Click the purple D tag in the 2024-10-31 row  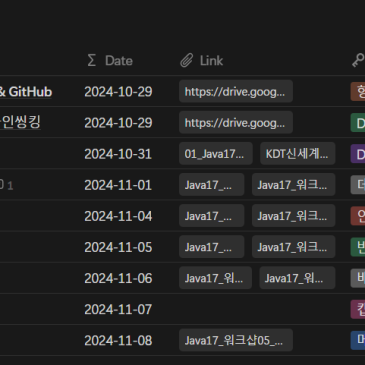(358, 154)
